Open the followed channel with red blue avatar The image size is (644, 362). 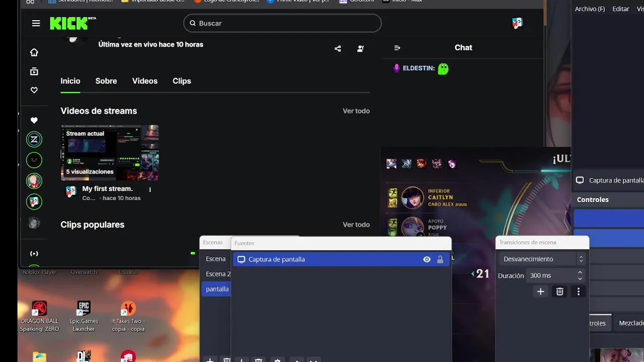34,202
